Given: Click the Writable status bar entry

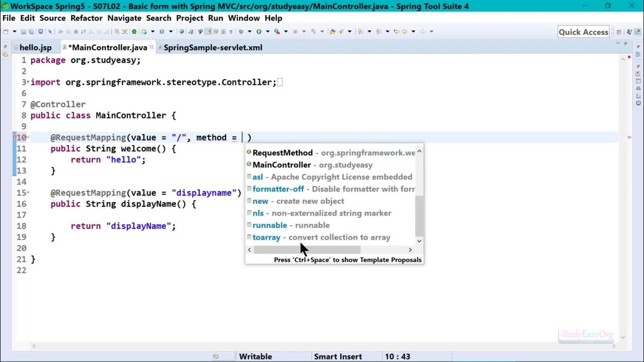Looking at the screenshot, I should [256, 356].
